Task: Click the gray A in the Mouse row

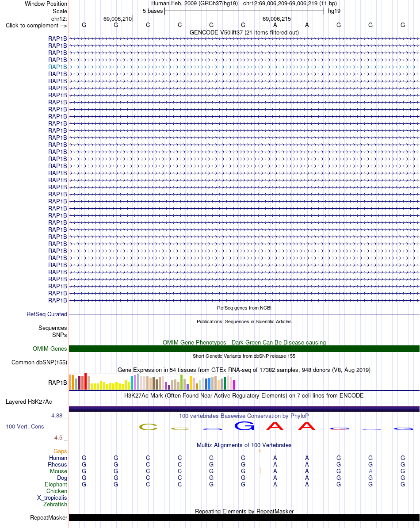Action: coord(370,471)
